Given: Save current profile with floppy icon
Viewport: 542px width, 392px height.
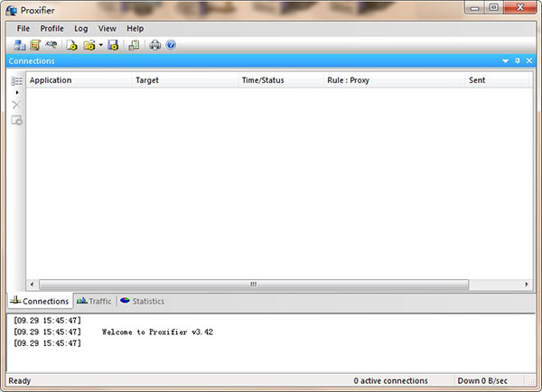Looking at the screenshot, I should pyautogui.click(x=113, y=45).
